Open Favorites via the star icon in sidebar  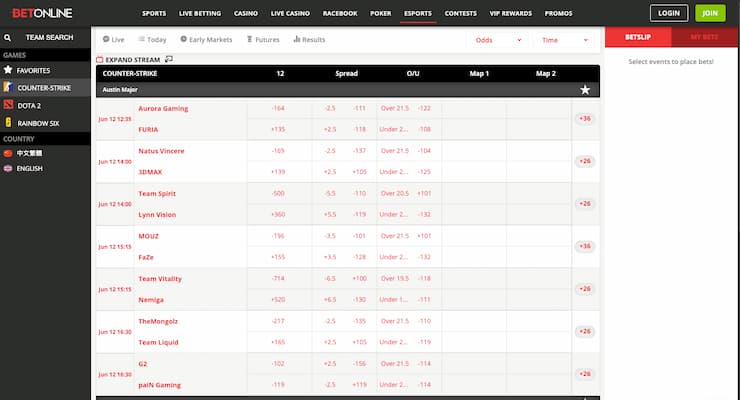[x=8, y=71]
